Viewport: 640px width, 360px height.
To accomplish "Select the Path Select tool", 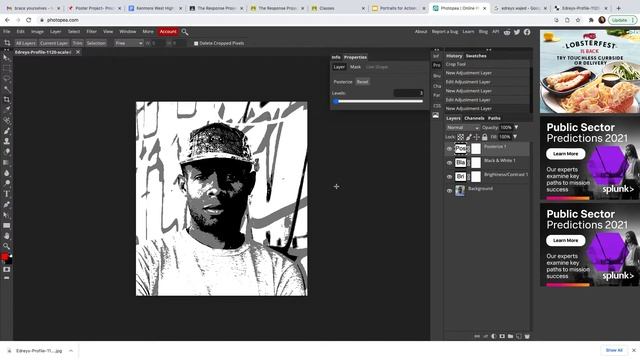I will point(6,215).
